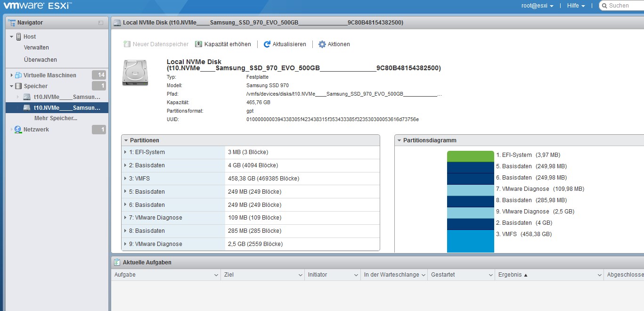644x311 pixels.
Task: Expand partition row 3: VMFS
Action: (x=125, y=179)
